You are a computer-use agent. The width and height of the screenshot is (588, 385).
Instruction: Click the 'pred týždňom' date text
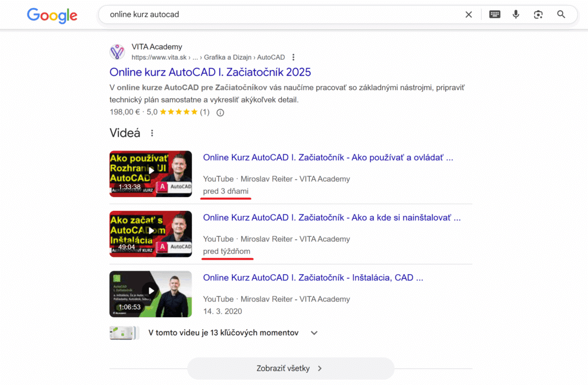click(226, 251)
